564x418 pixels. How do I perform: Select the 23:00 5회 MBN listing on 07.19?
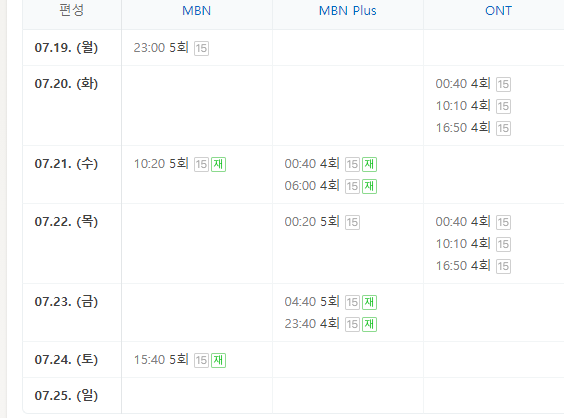(161, 47)
